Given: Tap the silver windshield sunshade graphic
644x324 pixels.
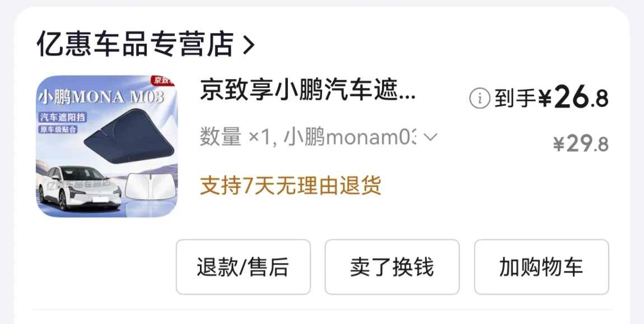Looking at the screenshot, I should pos(150,187).
